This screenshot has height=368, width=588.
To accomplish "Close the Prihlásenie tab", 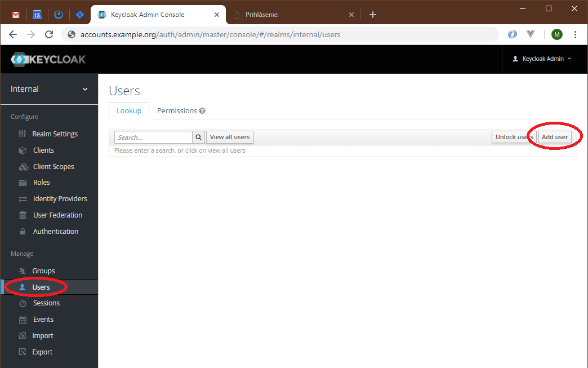I will pyautogui.click(x=351, y=15).
